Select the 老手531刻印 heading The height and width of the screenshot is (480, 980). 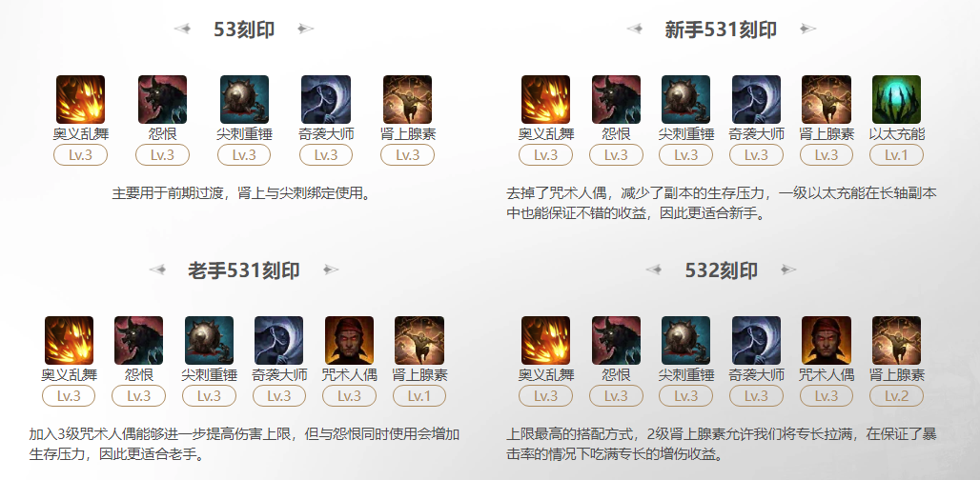(x=244, y=270)
